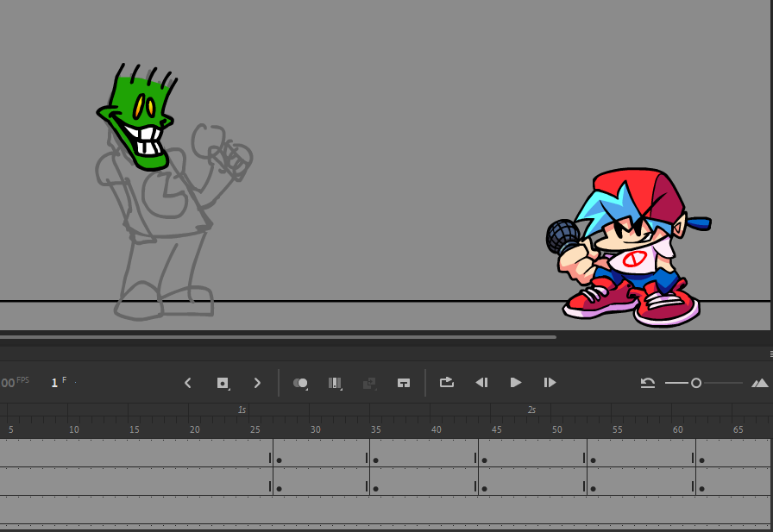Center the current frame in the timeline

404,383
